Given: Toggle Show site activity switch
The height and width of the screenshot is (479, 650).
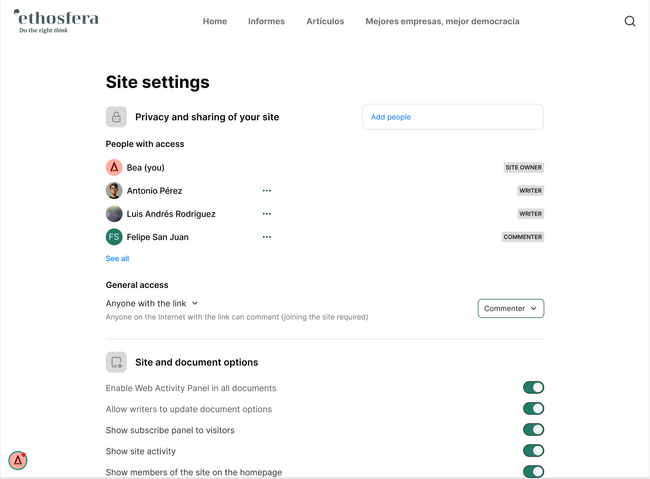Looking at the screenshot, I should [x=533, y=451].
